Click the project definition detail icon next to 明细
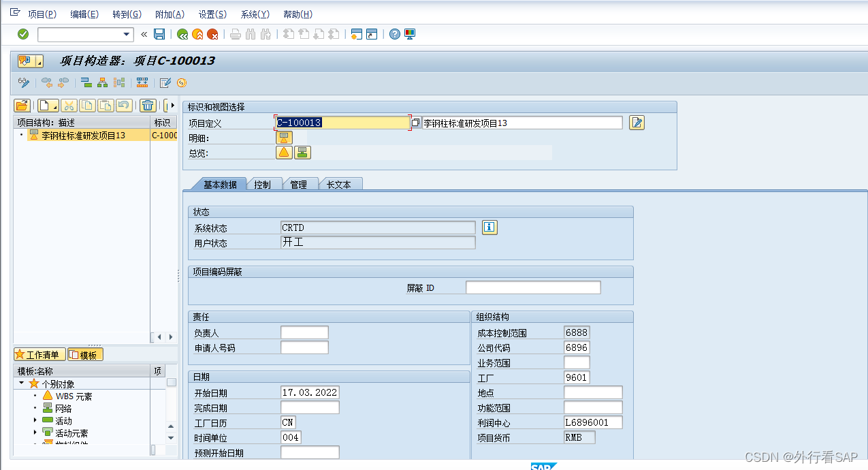The image size is (868, 470). tap(284, 138)
